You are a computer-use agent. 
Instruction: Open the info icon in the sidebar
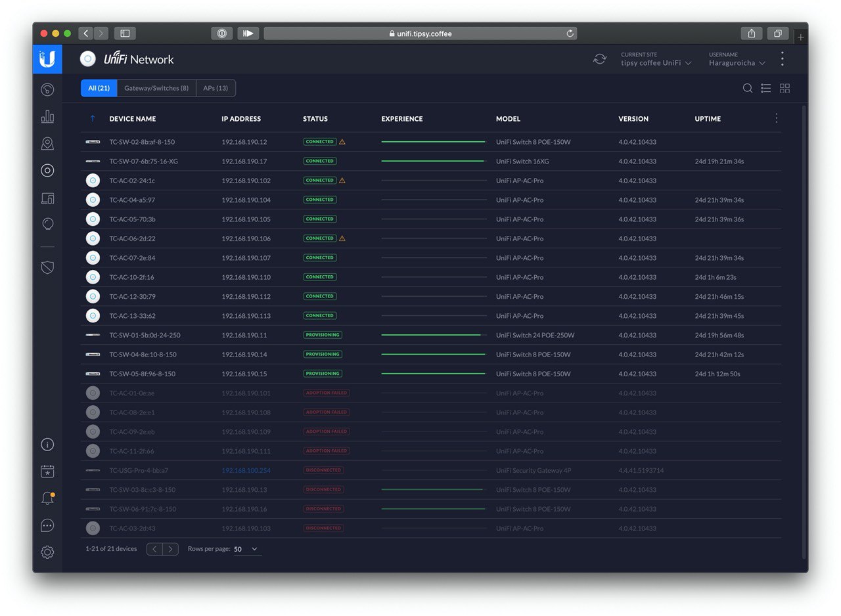click(x=47, y=445)
